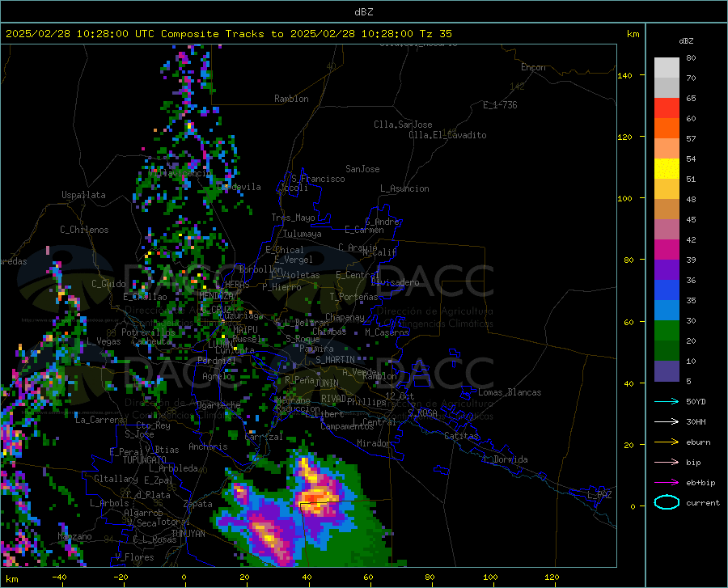Click the yellow eburn arrow legend icon
Screen dimensions: 728x588
(667, 442)
